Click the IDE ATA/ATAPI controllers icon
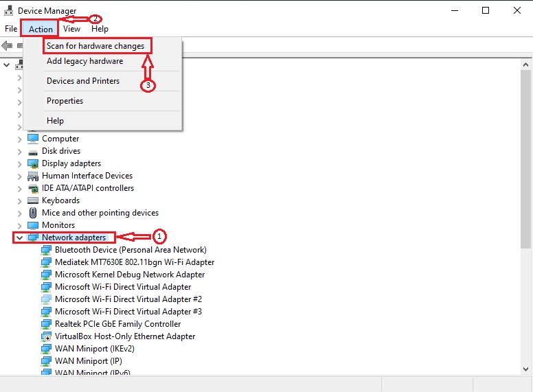The image size is (533, 392). [x=32, y=188]
